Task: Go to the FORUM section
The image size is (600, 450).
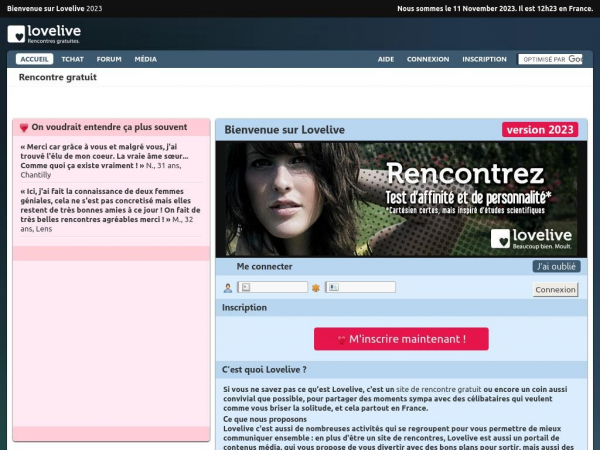Action: pyautogui.click(x=109, y=59)
